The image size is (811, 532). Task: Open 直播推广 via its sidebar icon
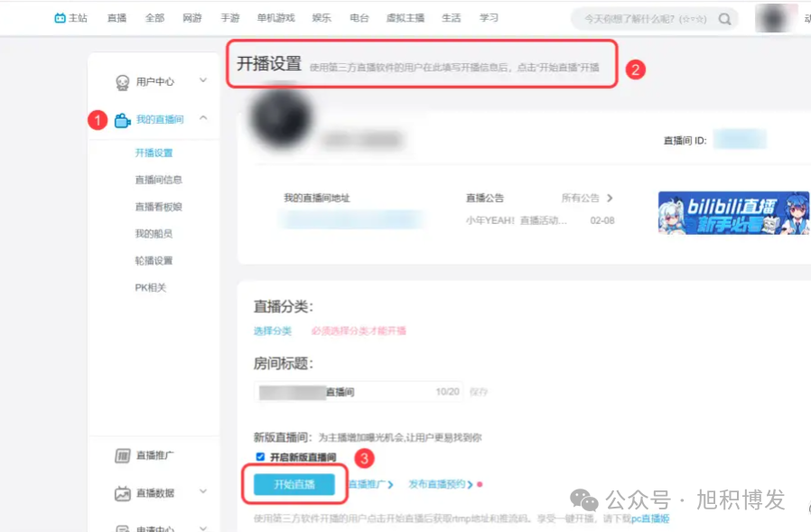pyautogui.click(x=123, y=454)
